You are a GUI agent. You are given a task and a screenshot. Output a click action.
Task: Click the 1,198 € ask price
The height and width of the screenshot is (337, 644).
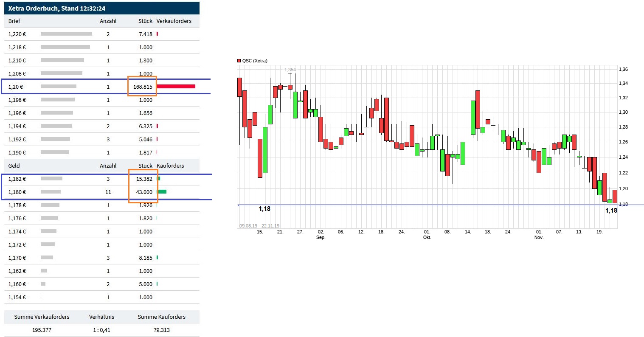pos(17,100)
